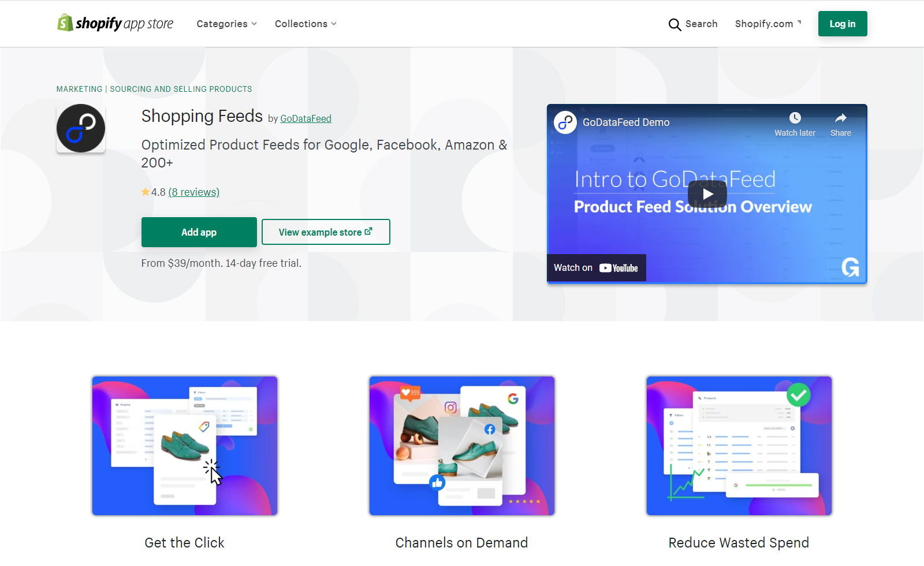Screen dimensions: 924x566
Task: Click the Add app button
Action: click(x=199, y=232)
